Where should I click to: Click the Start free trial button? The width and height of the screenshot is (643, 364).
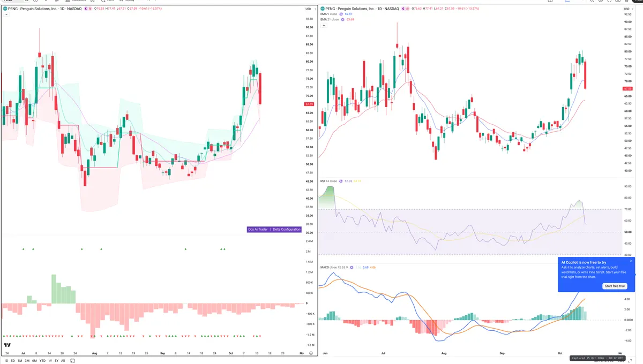pyautogui.click(x=615, y=286)
